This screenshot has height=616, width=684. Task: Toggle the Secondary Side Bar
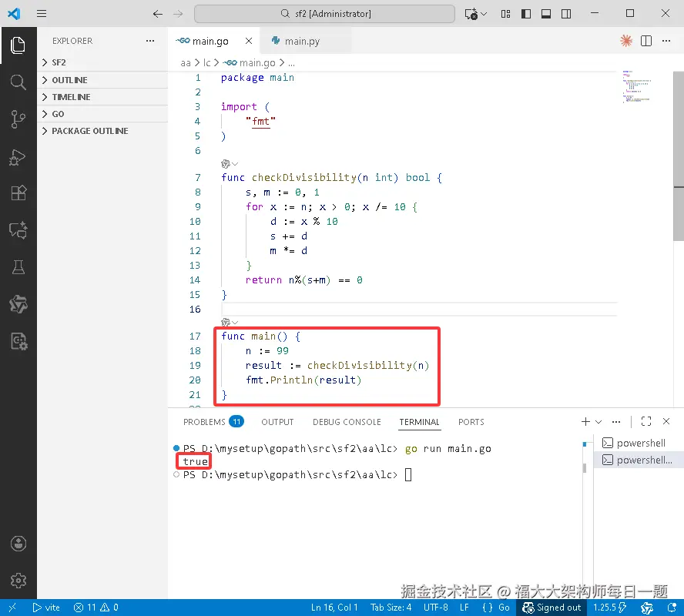(x=566, y=14)
